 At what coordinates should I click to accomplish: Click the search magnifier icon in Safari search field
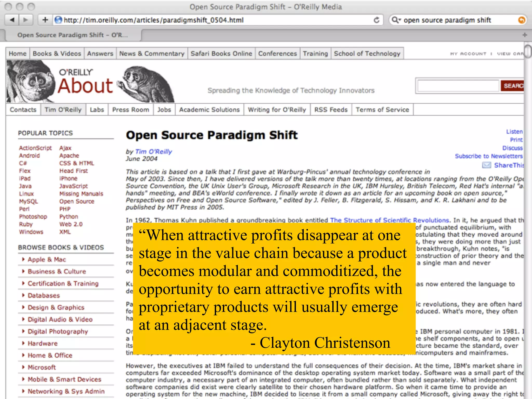coord(396,20)
